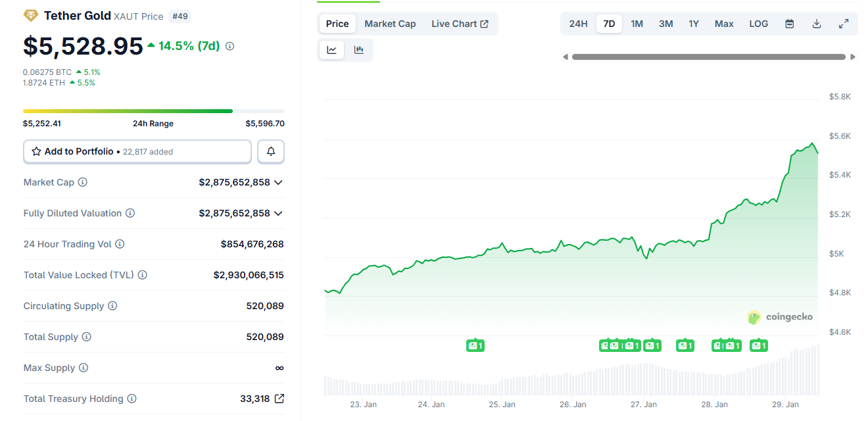Image resolution: width=868 pixels, height=421 pixels.
Task: Select the Max time range button
Action: 724,24
